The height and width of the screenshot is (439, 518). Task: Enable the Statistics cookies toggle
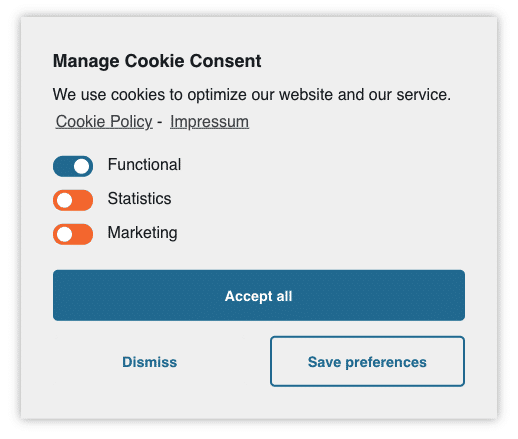click(73, 200)
